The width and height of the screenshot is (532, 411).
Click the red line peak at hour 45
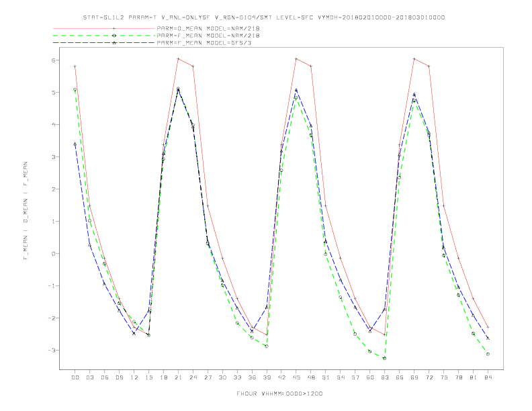pyautogui.click(x=296, y=58)
